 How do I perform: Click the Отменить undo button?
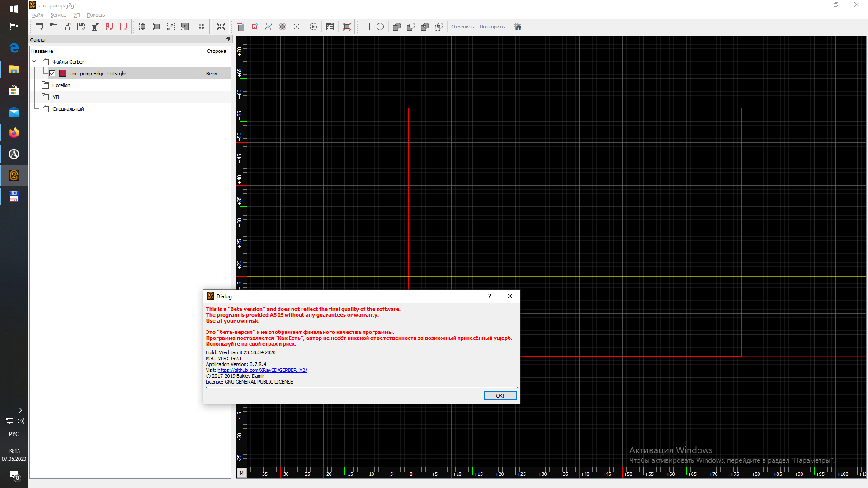coord(462,27)
